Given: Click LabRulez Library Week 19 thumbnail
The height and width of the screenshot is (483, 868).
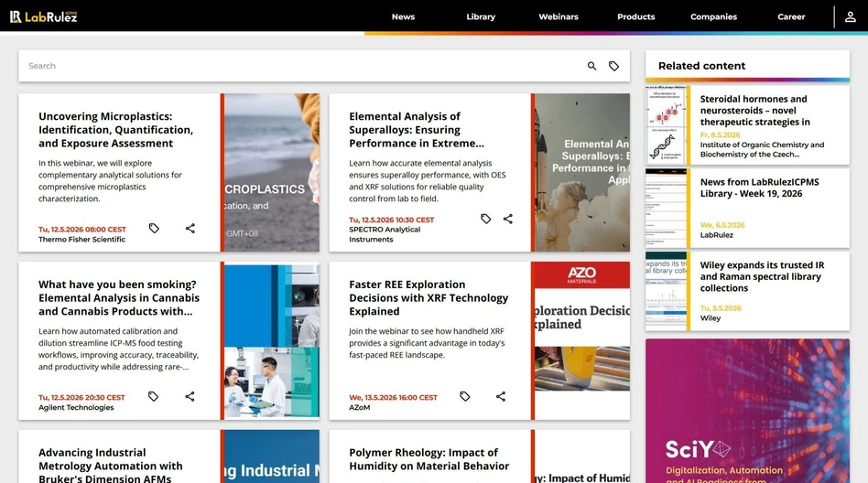Looking at the screenshot, I should pos(666,208).
